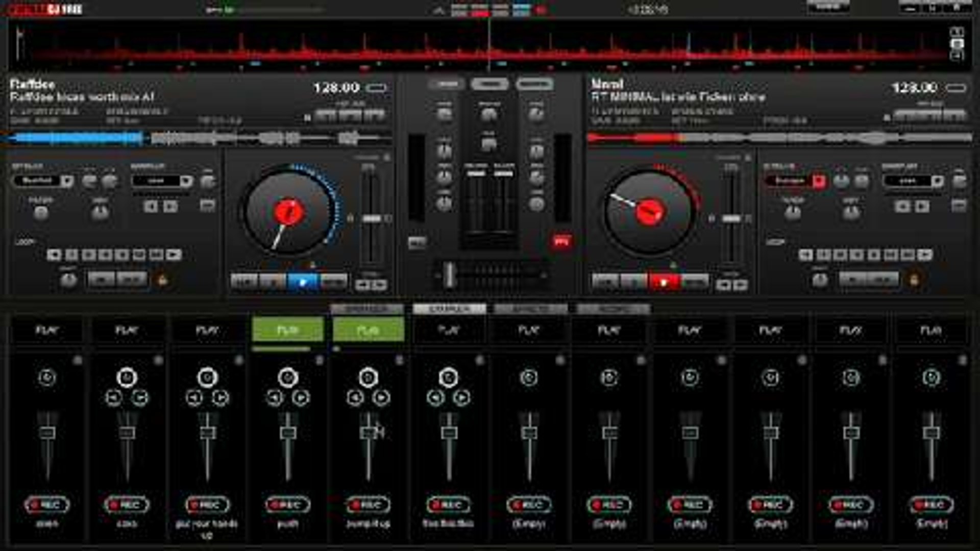The image size is (980, 551).
Task: Click the PLAY button above 'siren' sample
Action: (x=46, y=330)
